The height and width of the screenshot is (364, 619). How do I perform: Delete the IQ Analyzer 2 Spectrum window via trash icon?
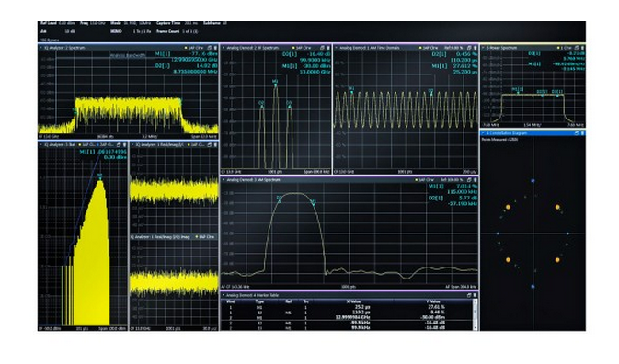click(215, 48)
